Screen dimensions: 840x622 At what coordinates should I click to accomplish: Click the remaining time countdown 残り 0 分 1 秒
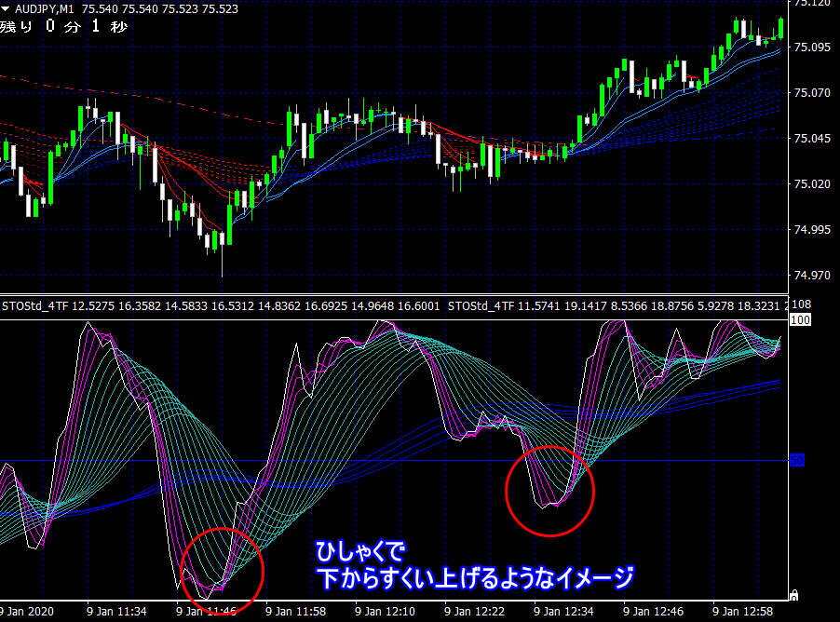tap(63, 26)
